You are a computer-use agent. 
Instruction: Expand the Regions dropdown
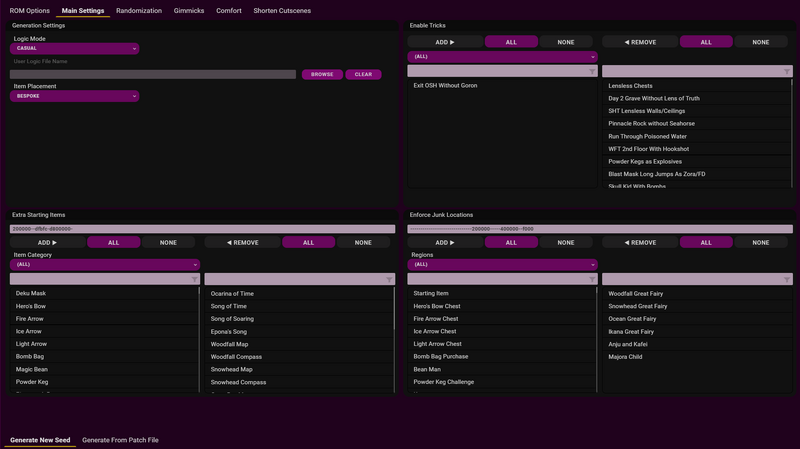coord(503,264)
